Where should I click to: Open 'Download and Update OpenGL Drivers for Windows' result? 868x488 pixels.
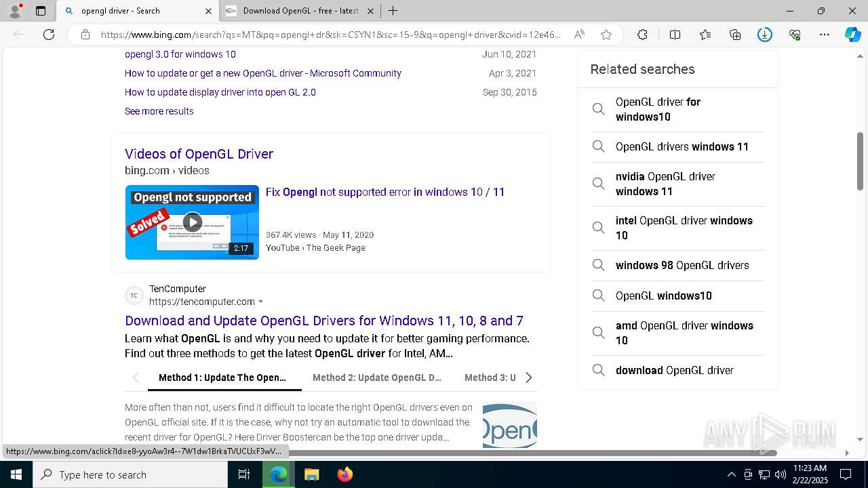(324, 321)
